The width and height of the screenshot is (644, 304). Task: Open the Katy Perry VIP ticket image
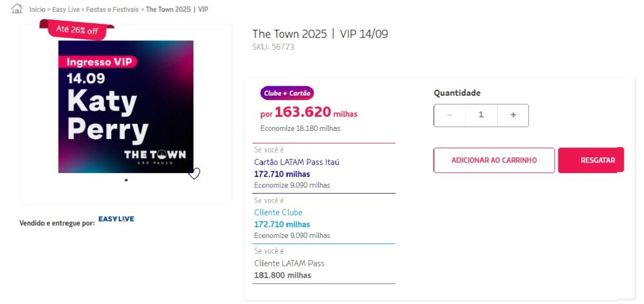(126, 106)
